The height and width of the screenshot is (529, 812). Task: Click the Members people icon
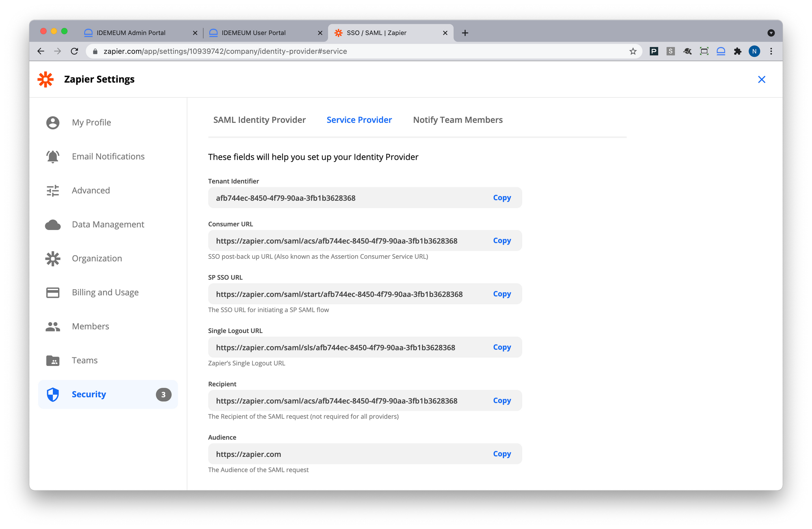[53, 327]
